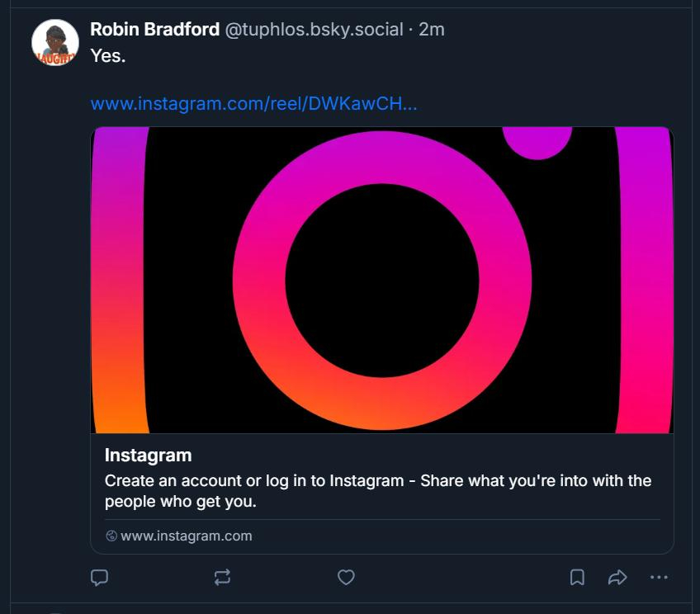Click the globe icon beside www.instagram.com
The image size is (700, 614).
tap(111, 536)
